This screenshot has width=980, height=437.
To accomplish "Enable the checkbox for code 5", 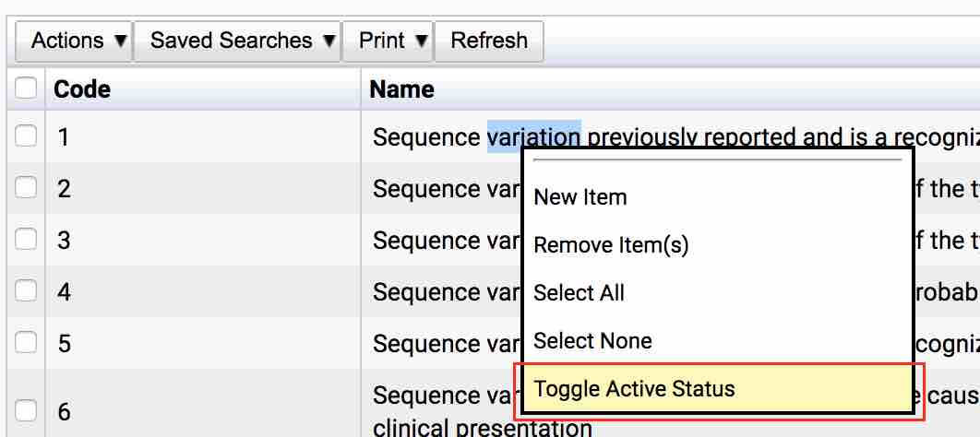I will click(x=26, y=343).
